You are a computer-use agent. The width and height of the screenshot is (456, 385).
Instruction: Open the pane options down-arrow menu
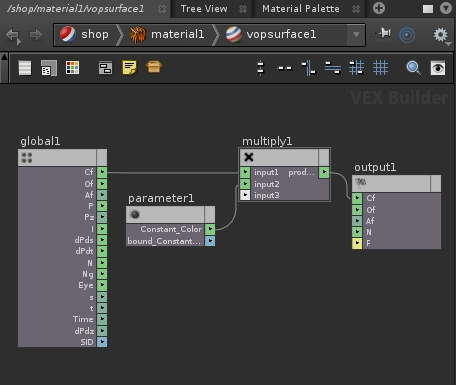click(446, 8)
